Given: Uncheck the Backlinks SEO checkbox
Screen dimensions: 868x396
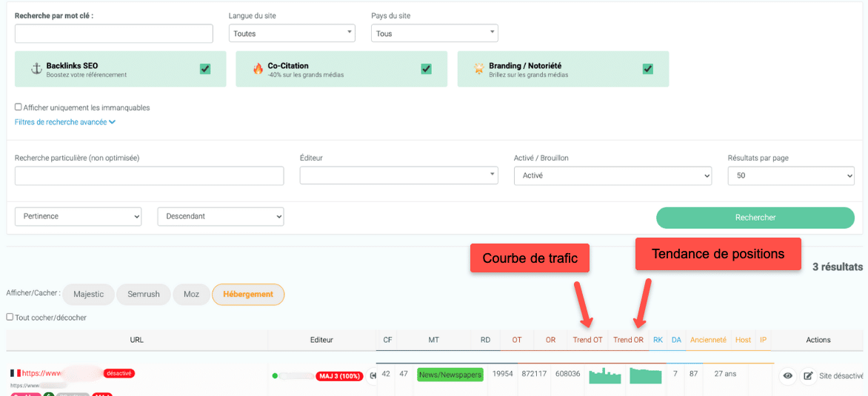Looking at the screenshot, I should (205, 69).
